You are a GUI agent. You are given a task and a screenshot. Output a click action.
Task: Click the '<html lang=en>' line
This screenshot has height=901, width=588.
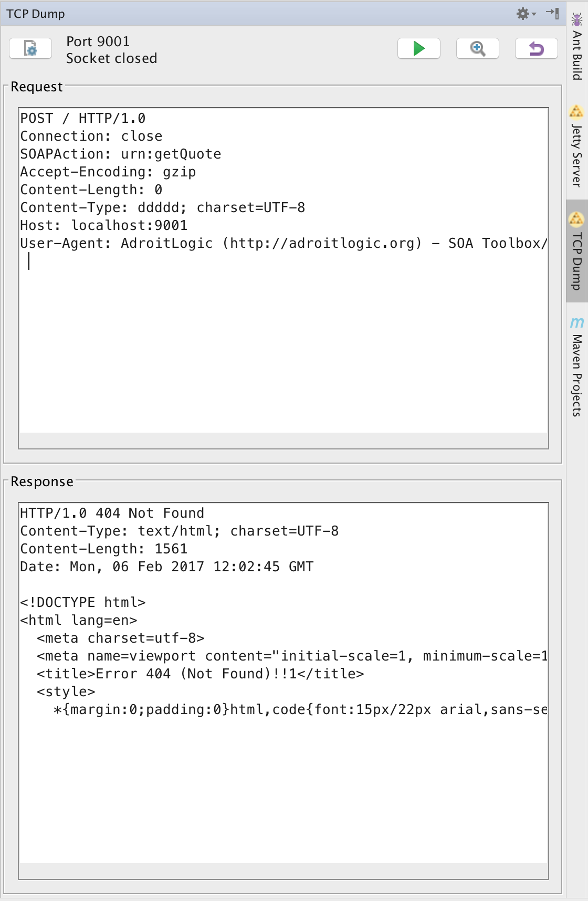pos(79,620)
